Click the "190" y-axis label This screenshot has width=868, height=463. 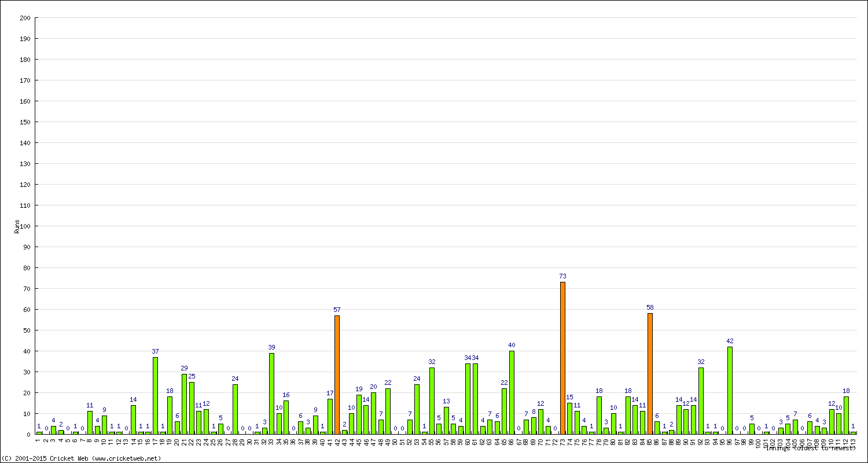pos(25,39)
